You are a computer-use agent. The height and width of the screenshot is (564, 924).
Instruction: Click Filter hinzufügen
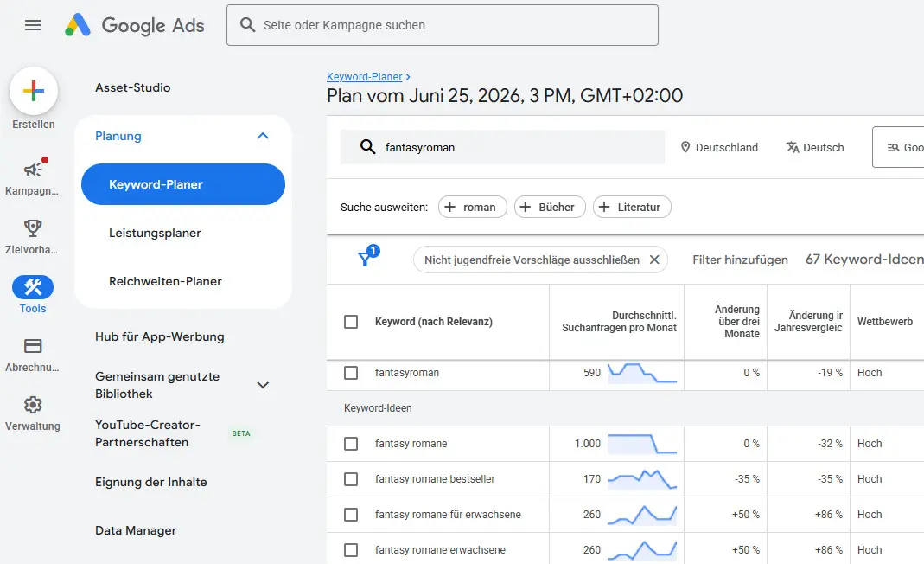click(x=740, y=260)
